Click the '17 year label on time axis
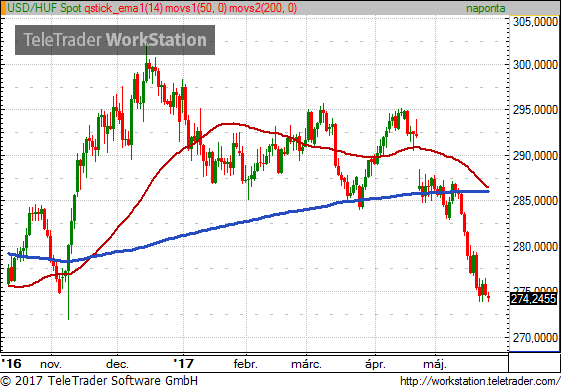 tap(184, 364)
